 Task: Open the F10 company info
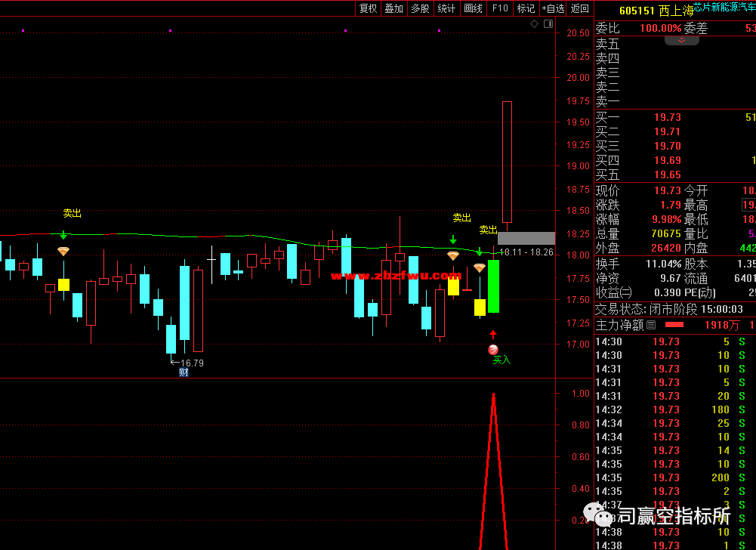(500, 8)
